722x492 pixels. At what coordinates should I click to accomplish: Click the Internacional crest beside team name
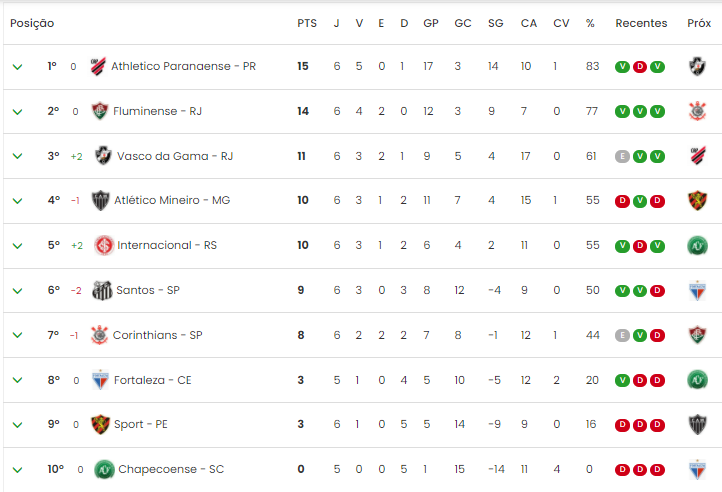[104, 245]
